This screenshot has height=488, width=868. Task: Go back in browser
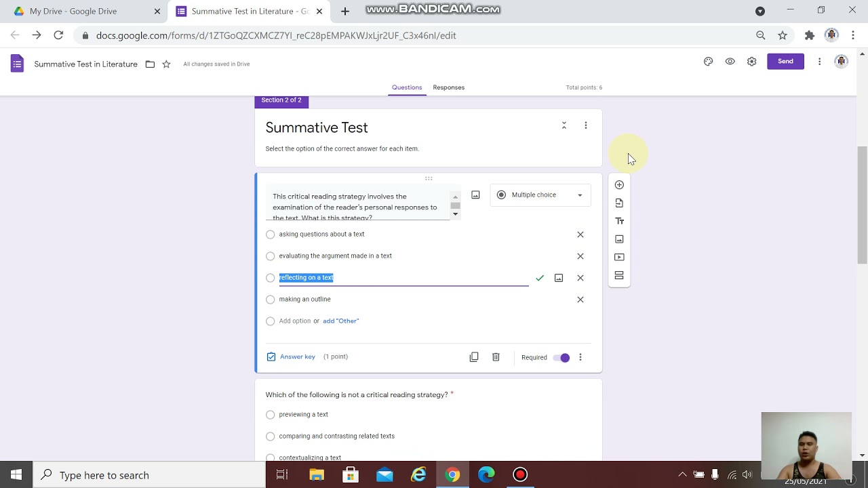(x=15, y=35)
